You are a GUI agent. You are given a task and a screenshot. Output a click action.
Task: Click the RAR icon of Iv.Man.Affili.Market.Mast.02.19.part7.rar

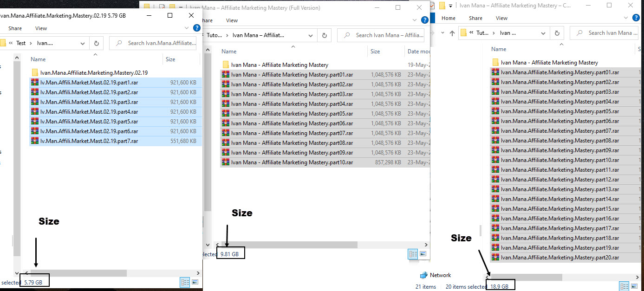pos(34,141)
